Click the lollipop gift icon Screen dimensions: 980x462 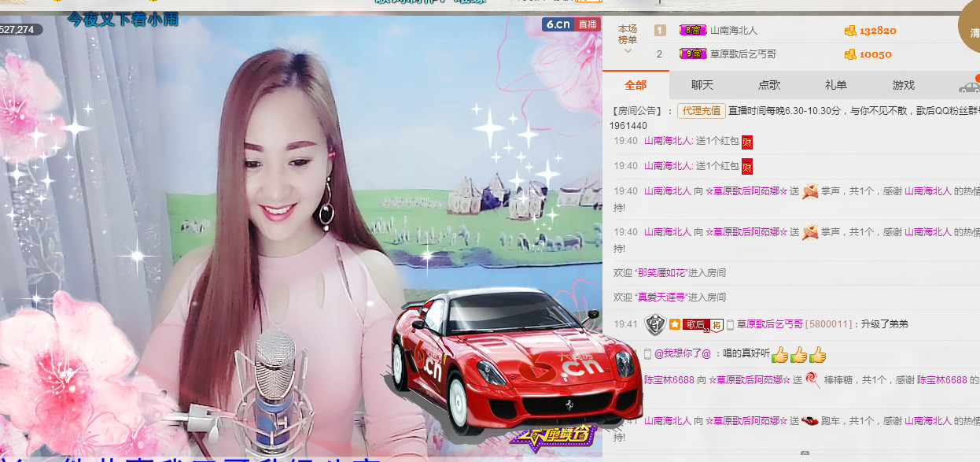coord(812,379)
